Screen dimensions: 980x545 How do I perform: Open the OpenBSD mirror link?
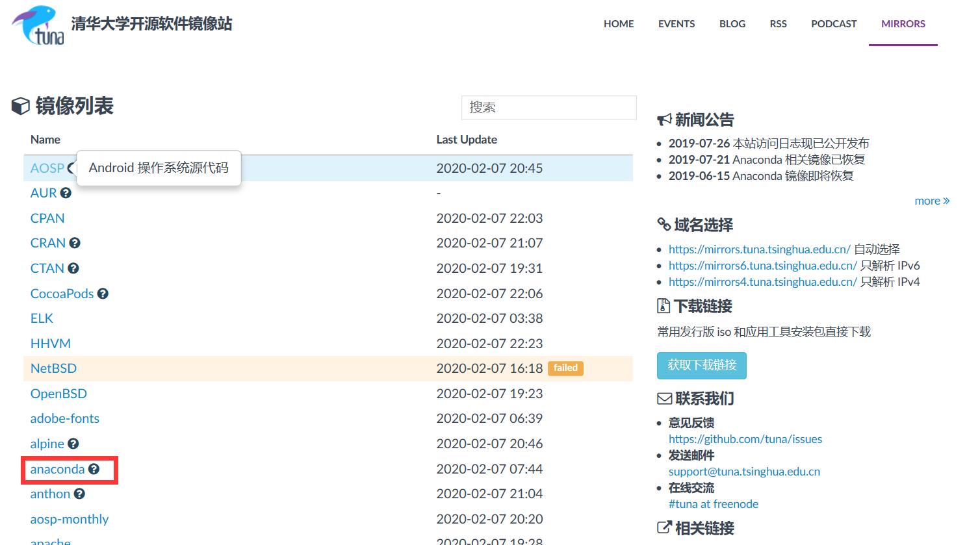click(x=58, y=394)
